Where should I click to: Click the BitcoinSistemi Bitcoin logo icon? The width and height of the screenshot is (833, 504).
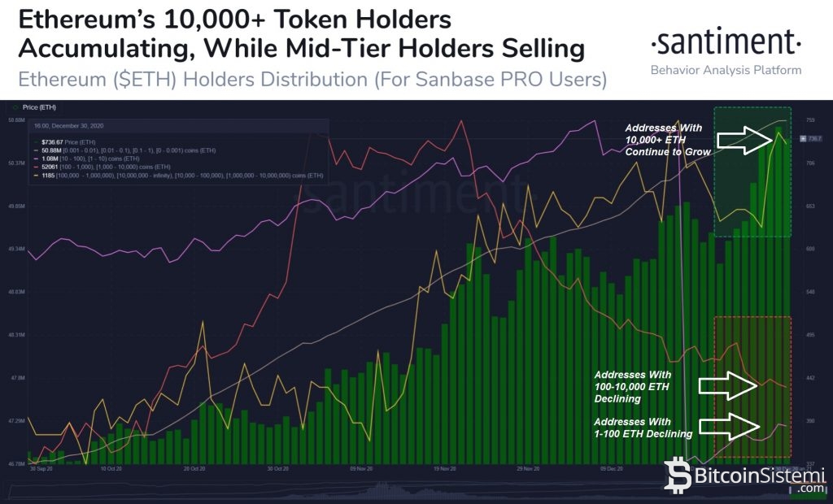(x=678, y=476)
